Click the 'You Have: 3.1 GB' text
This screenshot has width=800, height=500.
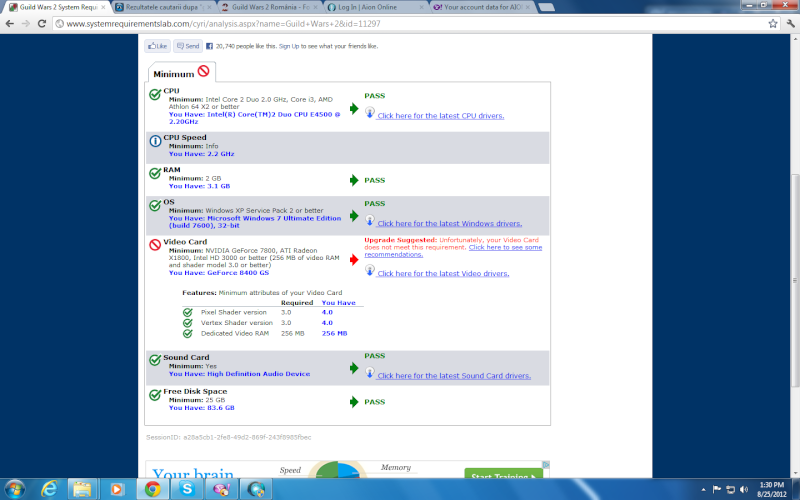click(x=199, y=186)
